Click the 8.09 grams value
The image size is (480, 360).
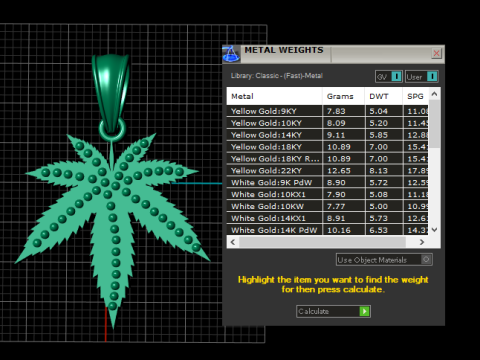point(336,123)
